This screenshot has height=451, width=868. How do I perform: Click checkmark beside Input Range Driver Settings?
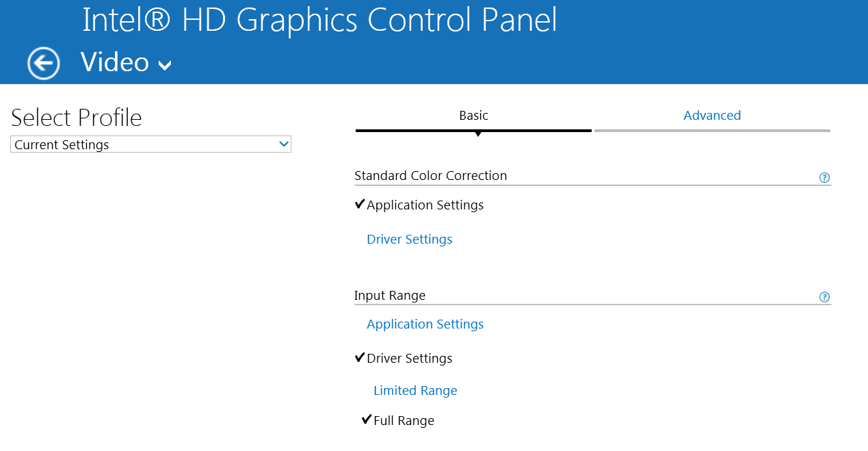(360, 357)
